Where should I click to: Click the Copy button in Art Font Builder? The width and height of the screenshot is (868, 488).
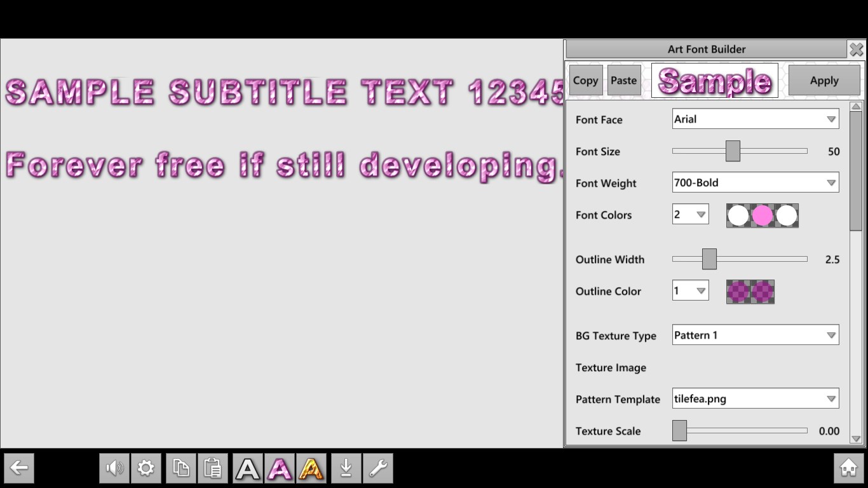[x=586, y=80]
